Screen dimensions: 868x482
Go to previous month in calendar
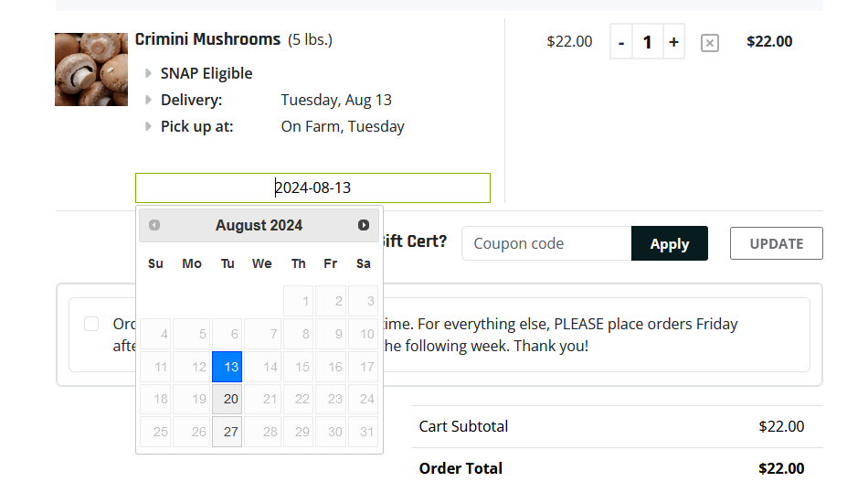(154, 225)
